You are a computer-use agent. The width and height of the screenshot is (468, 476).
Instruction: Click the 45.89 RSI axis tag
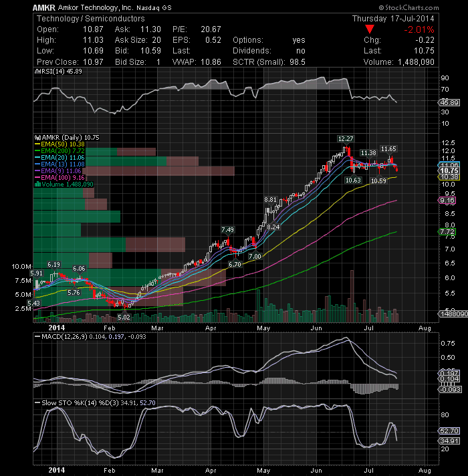(x=449, y=102)
